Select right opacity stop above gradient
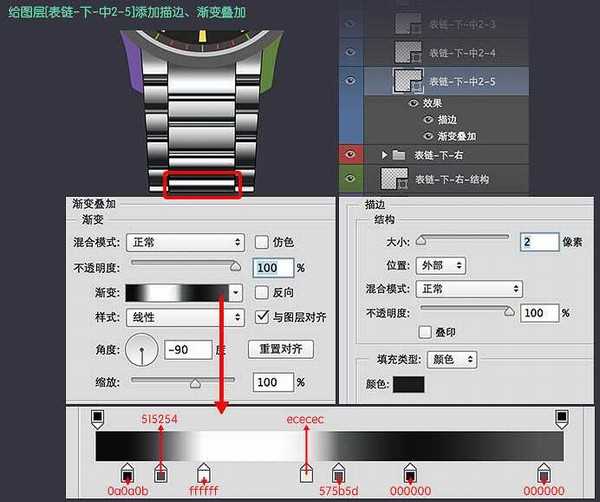 [x=562, y=419]
